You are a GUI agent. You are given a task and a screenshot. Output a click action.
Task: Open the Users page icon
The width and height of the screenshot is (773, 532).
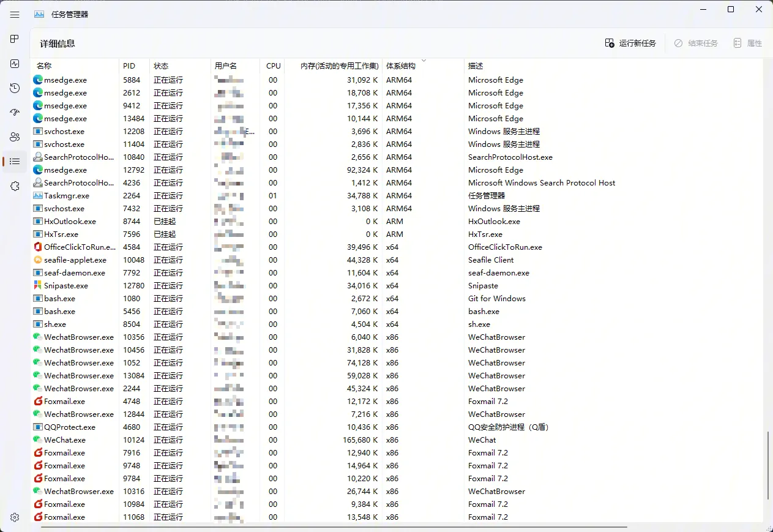coord(15,137)
